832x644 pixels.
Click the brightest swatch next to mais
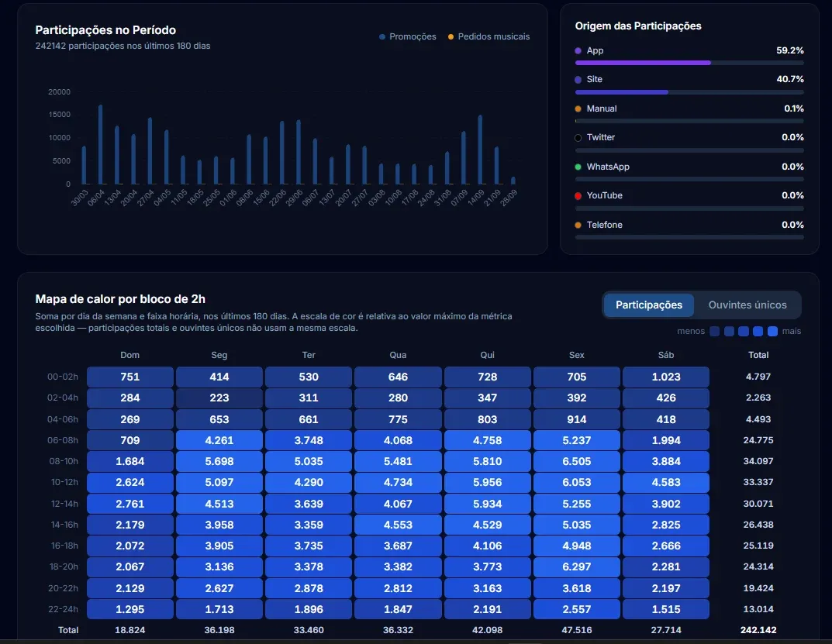coord(772,331)
